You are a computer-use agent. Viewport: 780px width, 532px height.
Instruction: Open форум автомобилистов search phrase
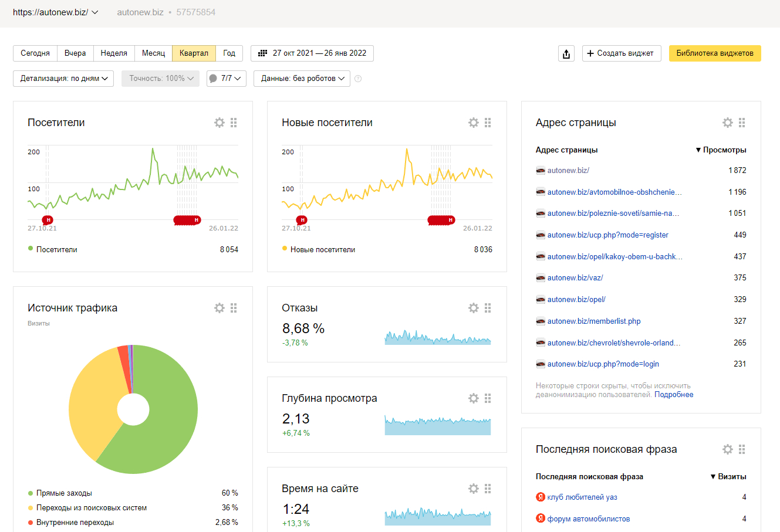589,519
